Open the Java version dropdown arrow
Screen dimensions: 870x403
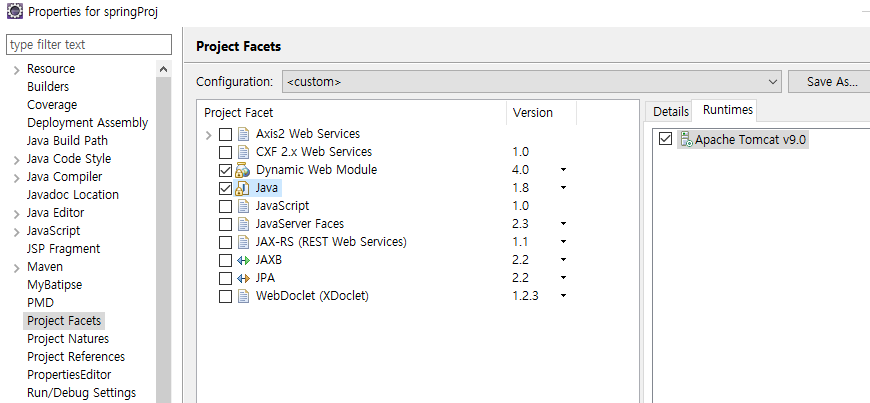click(563, 188)
